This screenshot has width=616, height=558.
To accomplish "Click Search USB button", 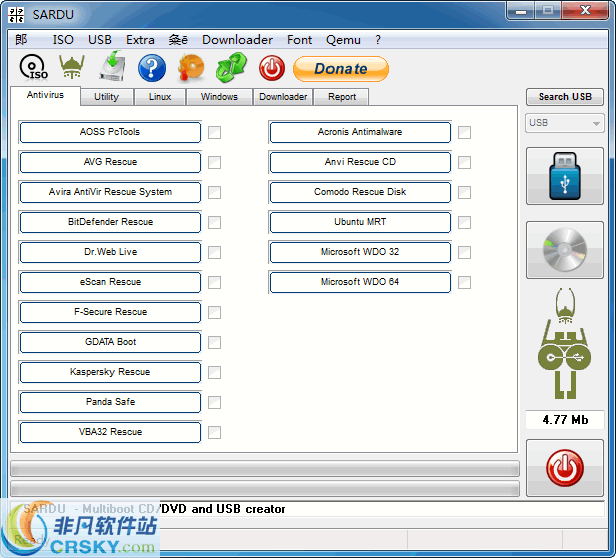I will click(x=565, y=97).
